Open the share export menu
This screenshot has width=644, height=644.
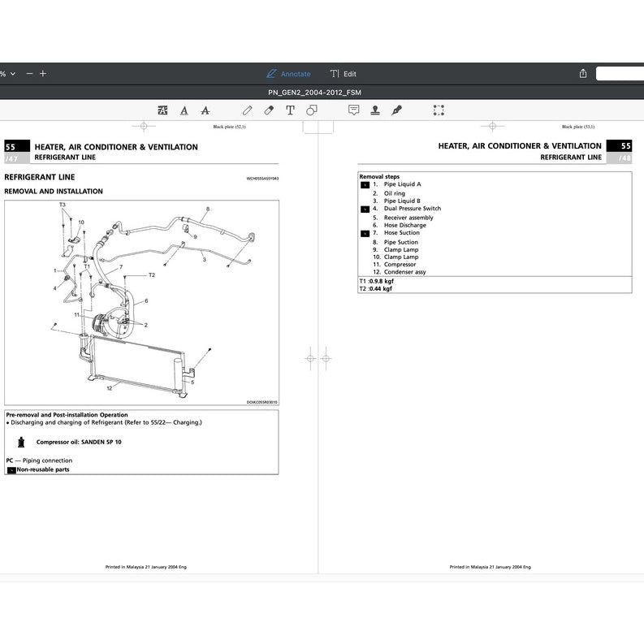pyautogui.click(x=582, y=74)
